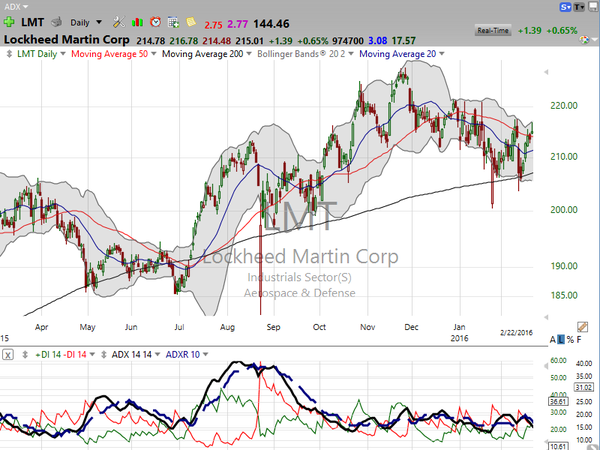Screen dimensions: 600x450
Task: Click the calendar with plus icon
Action: 173,23
